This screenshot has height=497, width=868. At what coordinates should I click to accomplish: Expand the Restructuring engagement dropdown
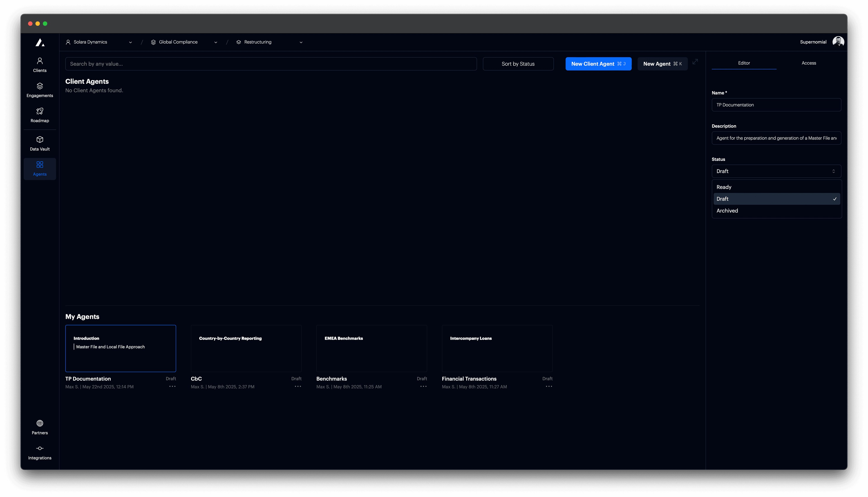(x=301, y=42)
